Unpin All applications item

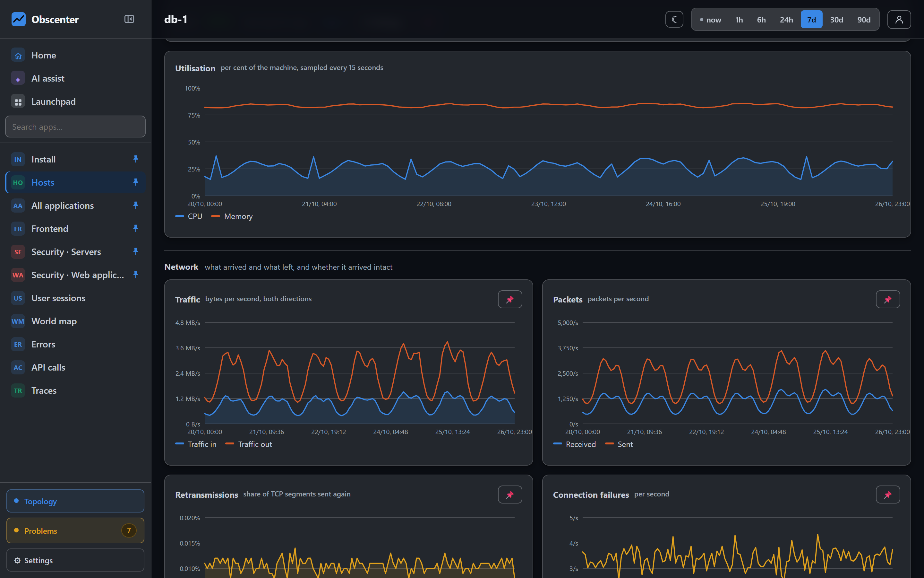coord(135,205)
